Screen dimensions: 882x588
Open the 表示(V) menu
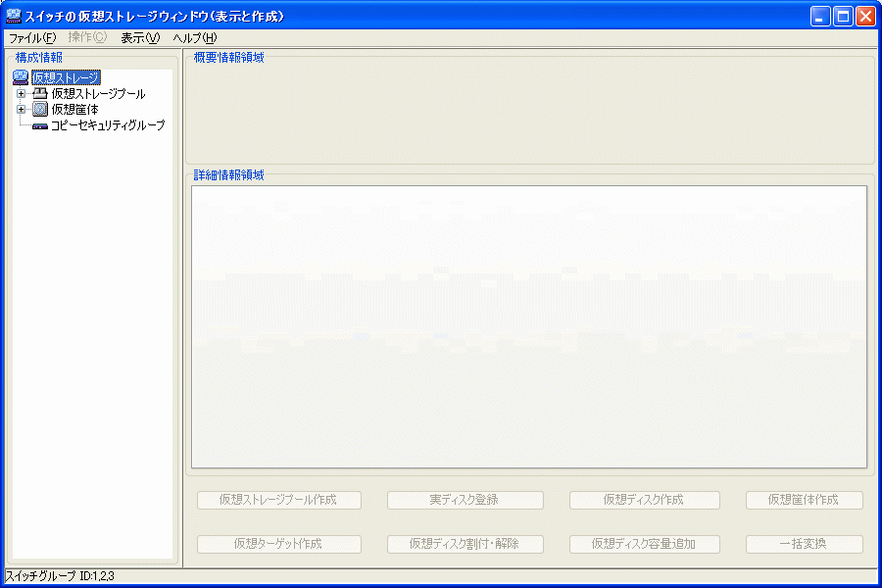140,37
